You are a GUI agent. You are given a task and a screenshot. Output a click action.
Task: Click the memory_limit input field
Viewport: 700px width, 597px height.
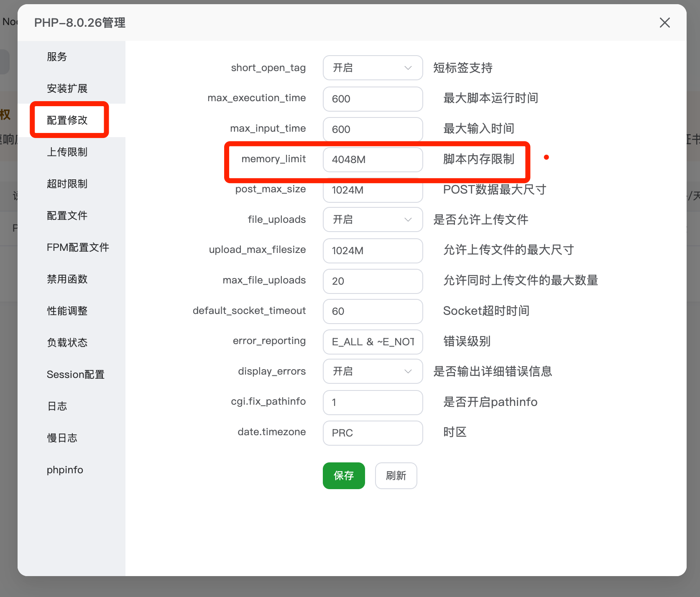pyautogui.click(x=372, y=160)
